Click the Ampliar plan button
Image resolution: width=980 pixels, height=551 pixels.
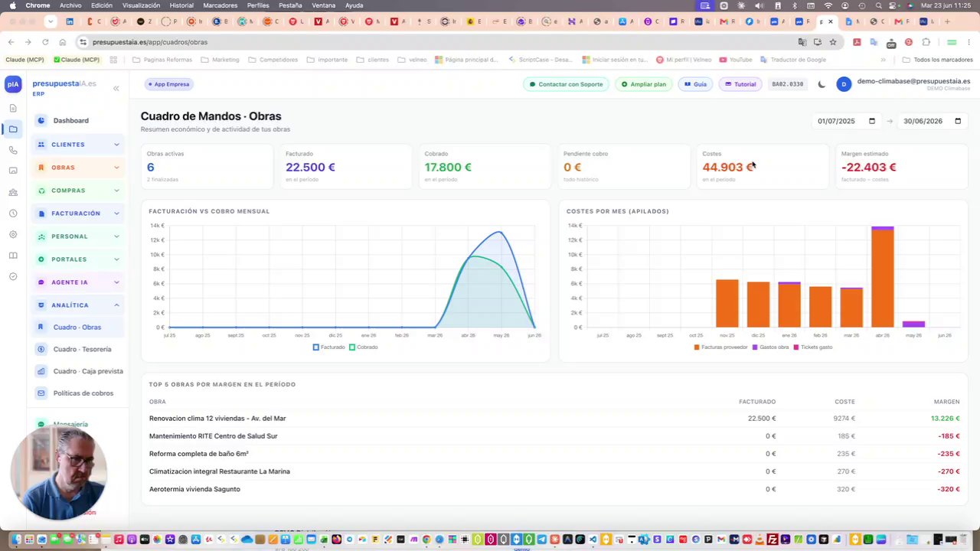643,84
